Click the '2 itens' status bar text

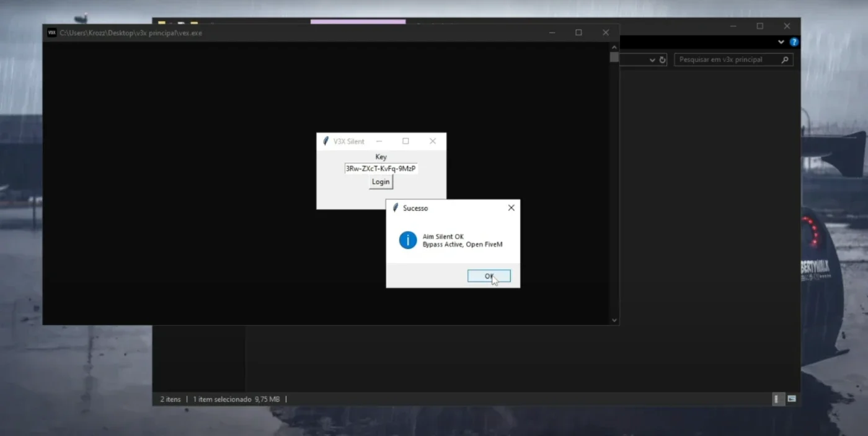pyautogui.click(x=170, y=399)
